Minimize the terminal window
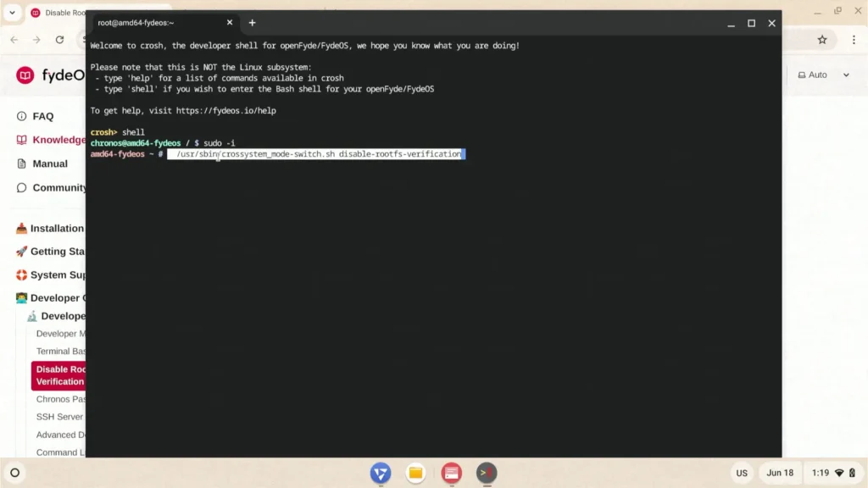The image size is (868, 488). pos(732,23)
